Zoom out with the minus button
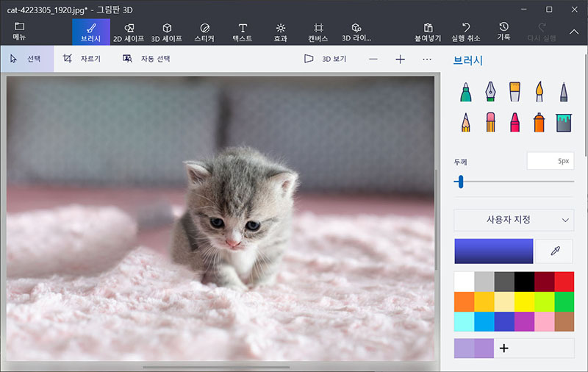588x372 pixels. 373,60
